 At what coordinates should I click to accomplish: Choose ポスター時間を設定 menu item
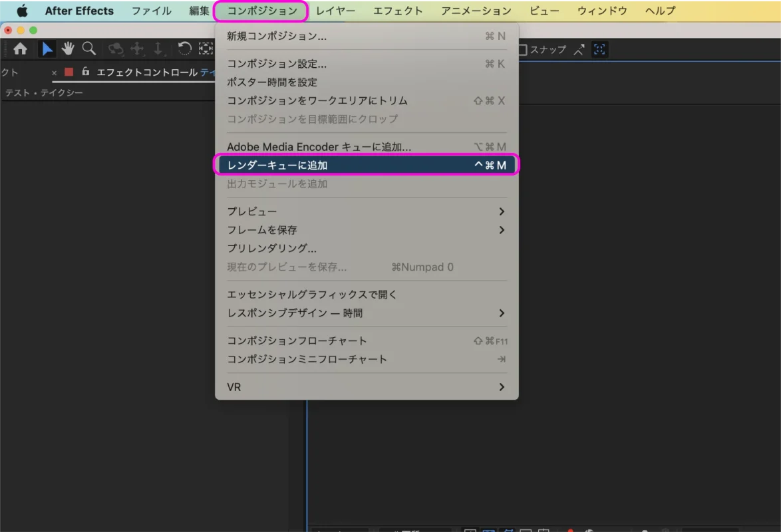[367, 82]
